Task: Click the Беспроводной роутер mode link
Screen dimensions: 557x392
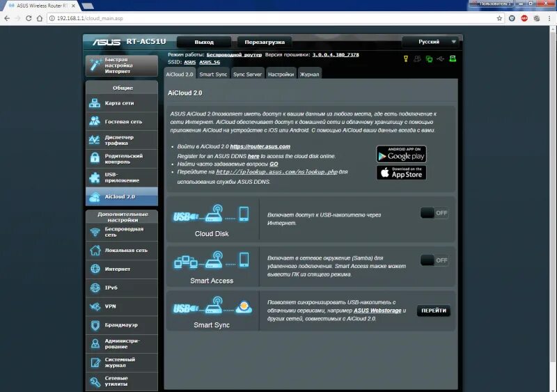Action: tap(234, 55)
